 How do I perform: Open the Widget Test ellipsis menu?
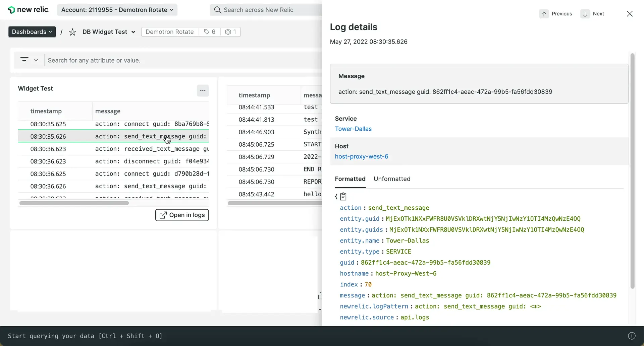[x=203, y=90]
